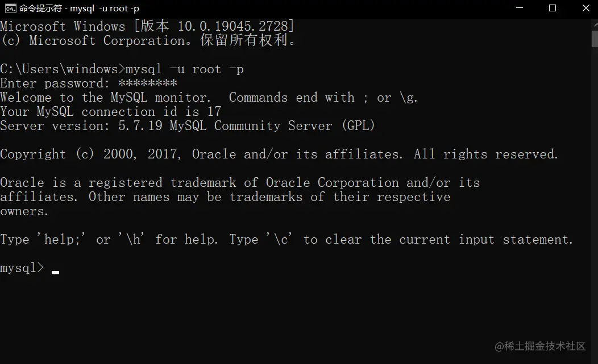
Task: Click the MySQL connection id 17 line
Action: click(111, 111)
